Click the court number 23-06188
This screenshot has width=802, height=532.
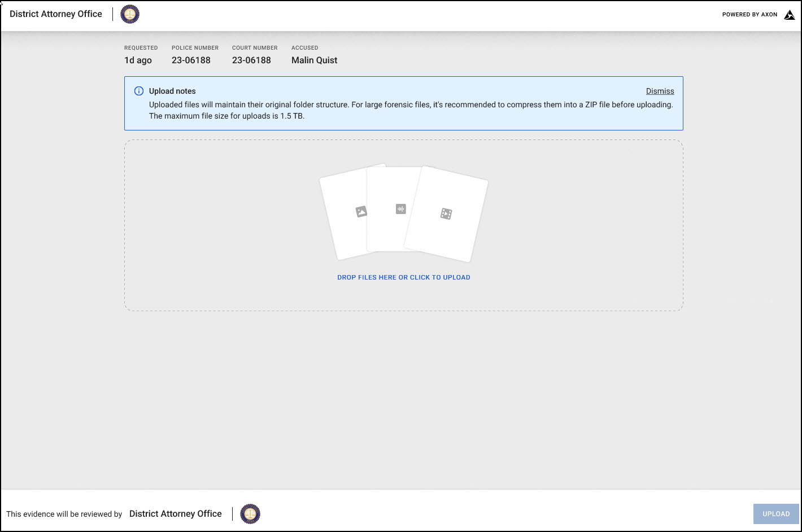click(251, 60)
